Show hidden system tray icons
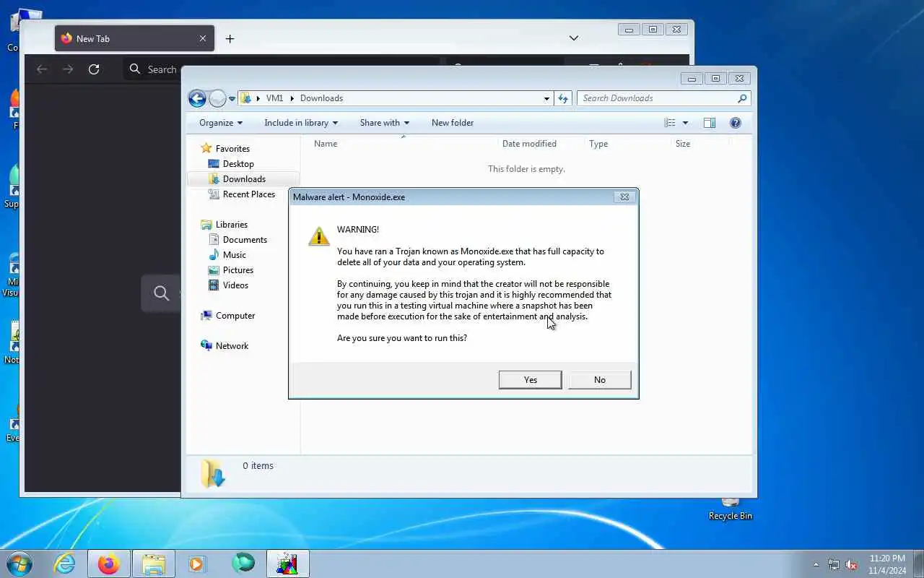This screenshot has height=578, width=924. point(816,564)
